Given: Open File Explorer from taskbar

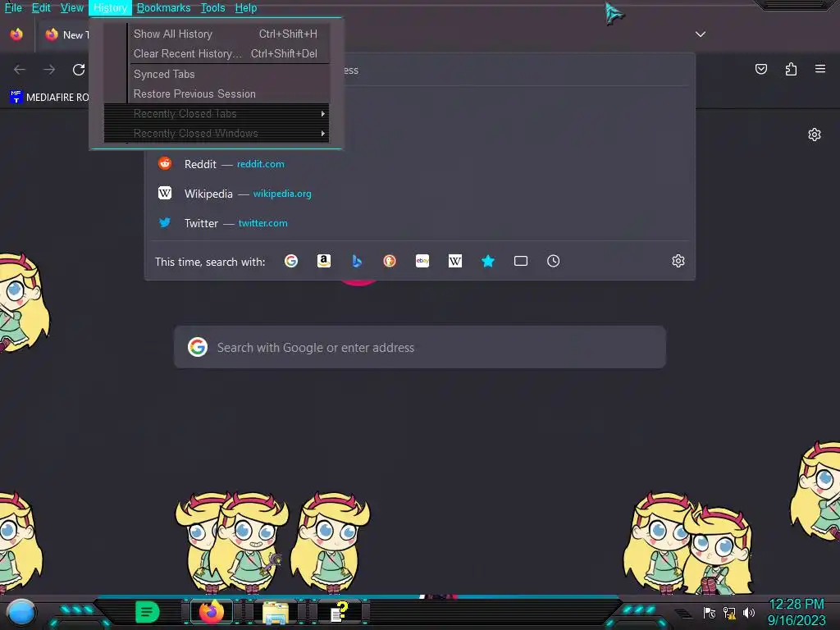Looking at the screenshot, I should tap(276, 612).
